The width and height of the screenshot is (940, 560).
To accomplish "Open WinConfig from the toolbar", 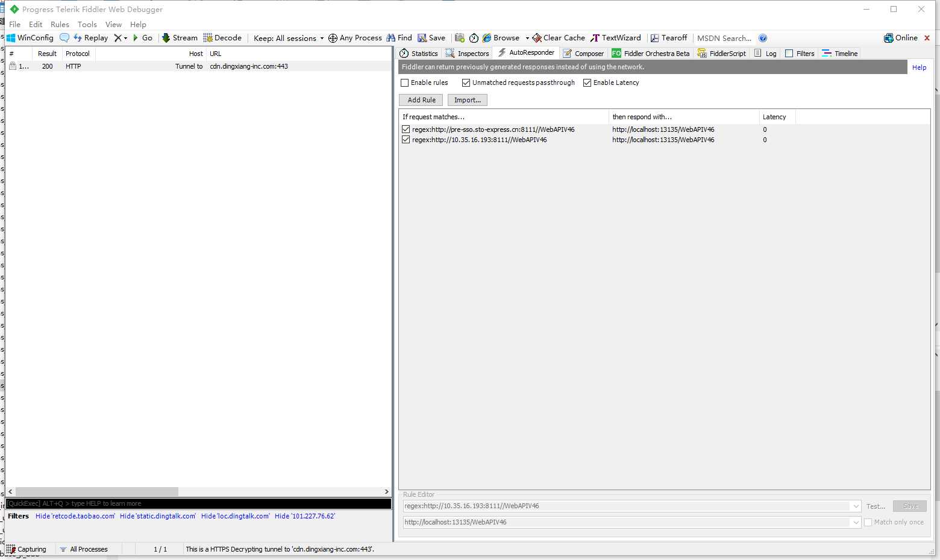I will pyautogui.click(x=30, y=38).
